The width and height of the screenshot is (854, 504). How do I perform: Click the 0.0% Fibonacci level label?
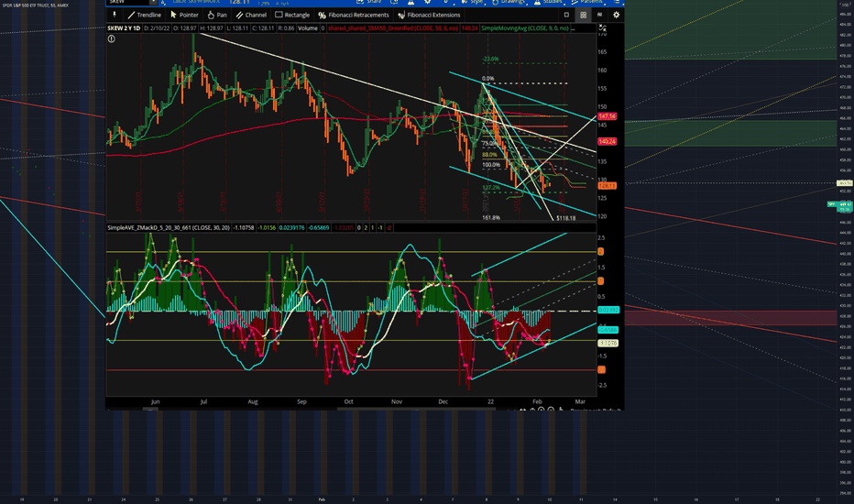[488, 79]
